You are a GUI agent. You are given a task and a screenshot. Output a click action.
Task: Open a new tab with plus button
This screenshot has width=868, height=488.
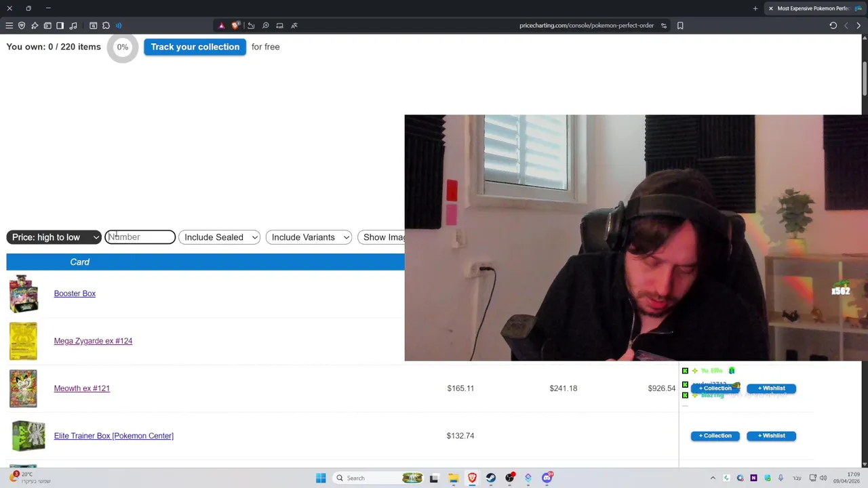pyautogui.click(x=755, y=8)
